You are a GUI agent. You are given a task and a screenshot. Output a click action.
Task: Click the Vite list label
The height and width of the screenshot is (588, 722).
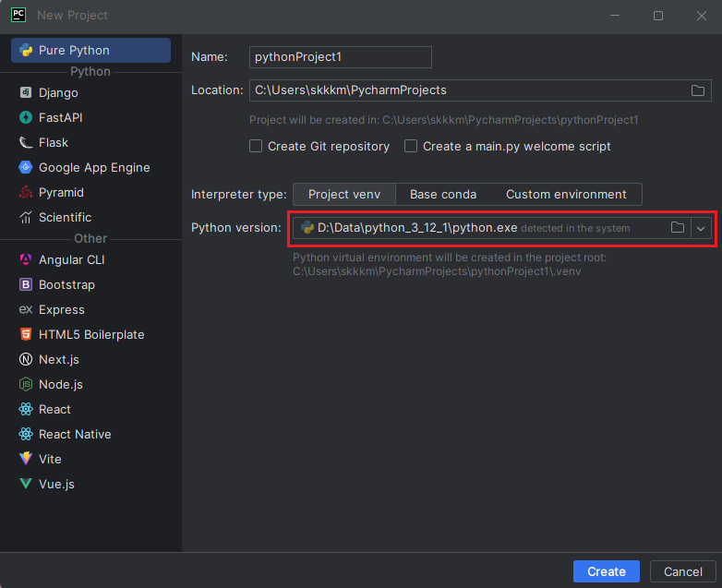pyautogui.click(x=50, y=459)
